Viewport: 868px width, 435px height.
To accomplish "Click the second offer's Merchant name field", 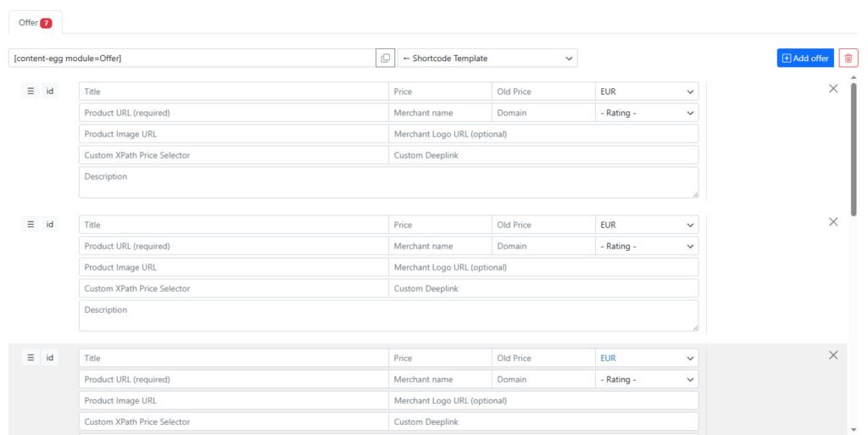I will 439,246.
